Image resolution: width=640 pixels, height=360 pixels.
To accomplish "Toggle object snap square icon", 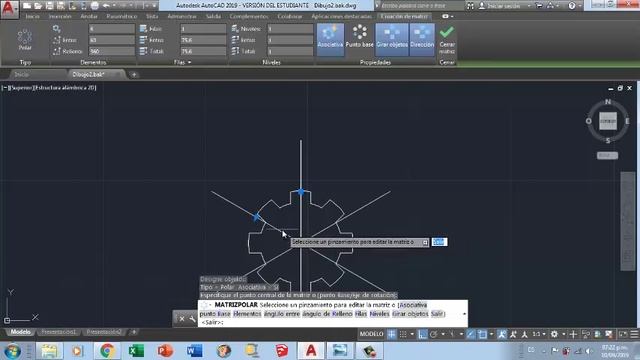I will click(x=482, y=334).
